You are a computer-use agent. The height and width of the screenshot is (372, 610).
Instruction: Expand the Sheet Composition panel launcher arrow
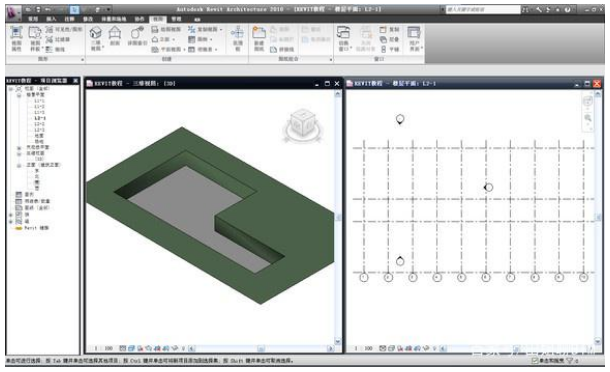pos(331,60)
